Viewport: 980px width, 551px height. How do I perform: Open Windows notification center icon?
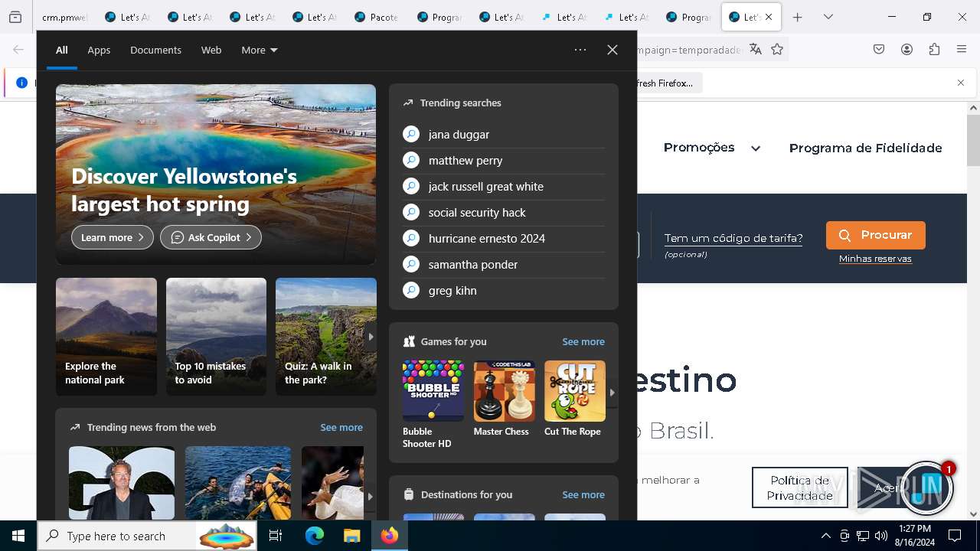[x=955, y=536]
